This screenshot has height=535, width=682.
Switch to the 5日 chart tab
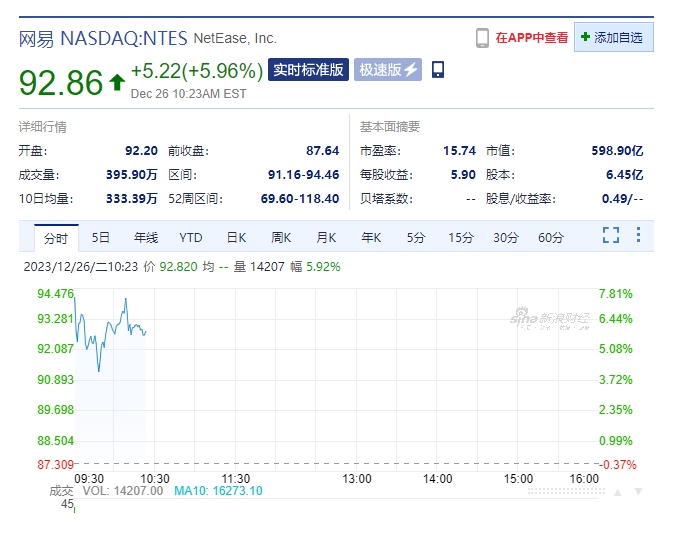(x=100, y=237)
